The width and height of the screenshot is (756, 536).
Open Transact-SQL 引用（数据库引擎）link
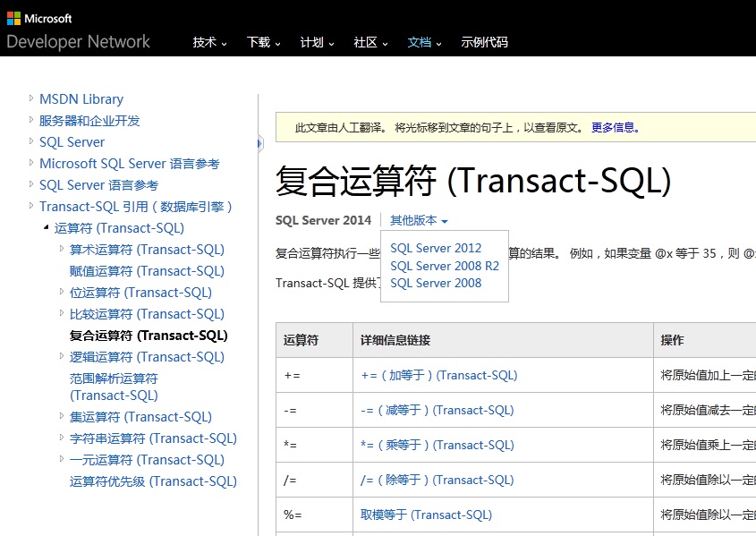(x=135, y=207)
